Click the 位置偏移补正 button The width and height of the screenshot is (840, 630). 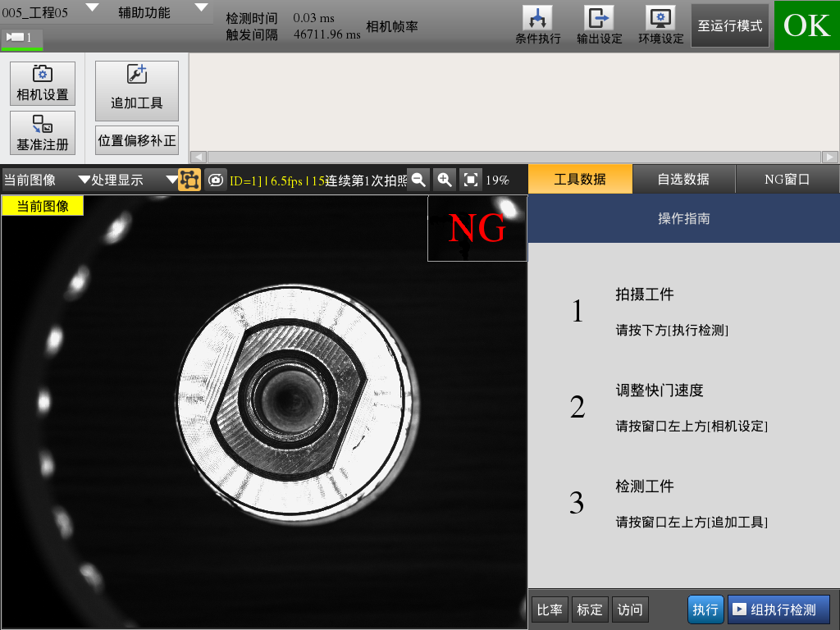(x=137, y=140)
